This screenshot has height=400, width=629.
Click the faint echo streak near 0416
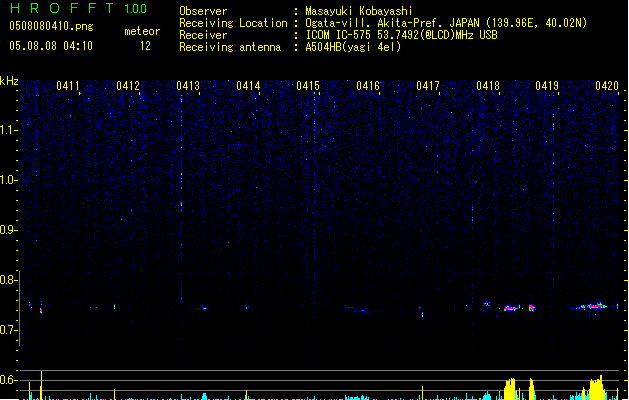point(357,309)
